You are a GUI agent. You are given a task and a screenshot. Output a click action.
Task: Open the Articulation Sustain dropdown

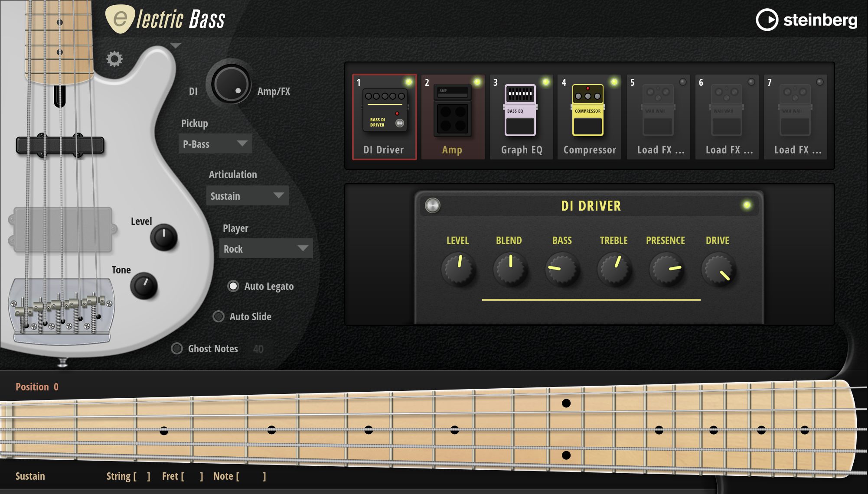point(247,196)
